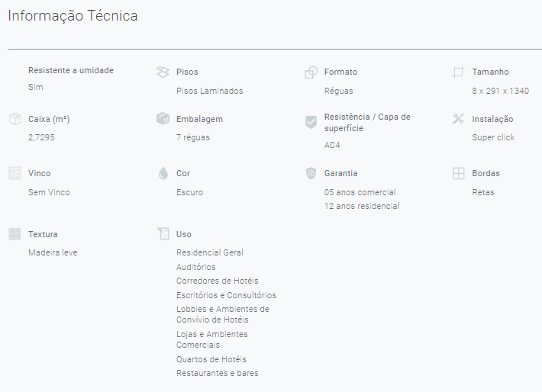Select the Pisos Laminados text

click(209, 91)
